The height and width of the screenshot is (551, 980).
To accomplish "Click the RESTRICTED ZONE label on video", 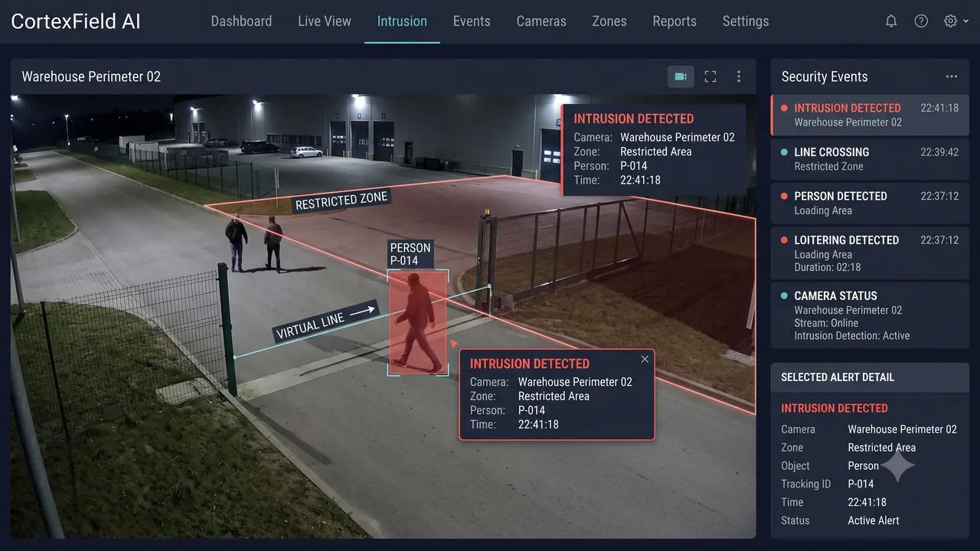I will [341, 201].
